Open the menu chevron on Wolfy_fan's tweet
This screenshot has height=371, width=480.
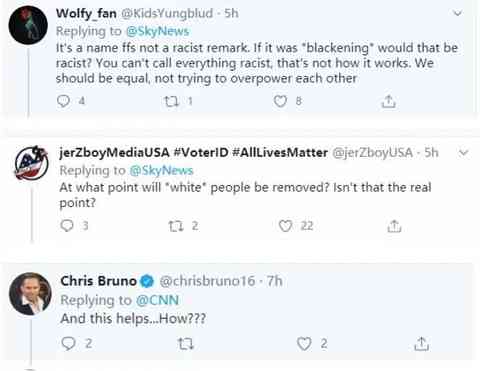pos(458,14)
